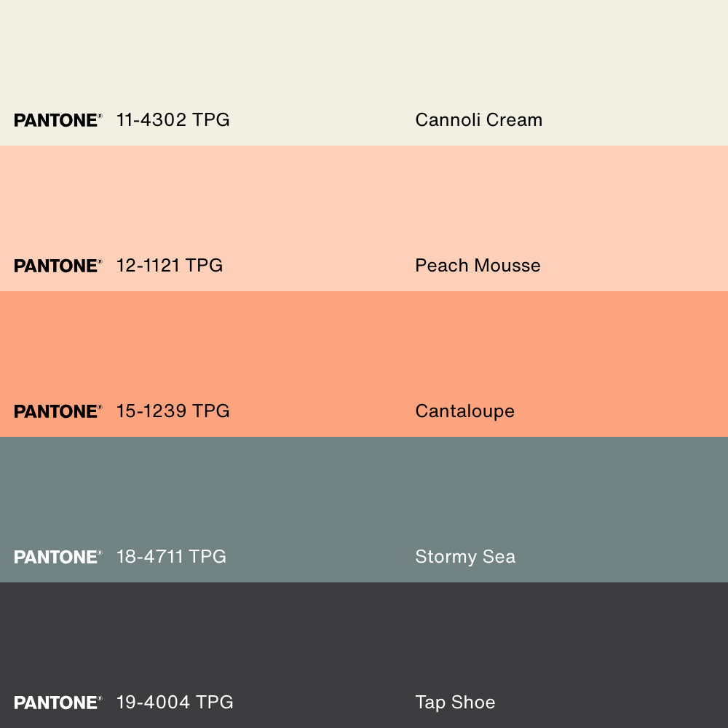This screenshot has height=728, width=728.
Task: Click the Cantaloupe name label
Action: tap(464, 411)
